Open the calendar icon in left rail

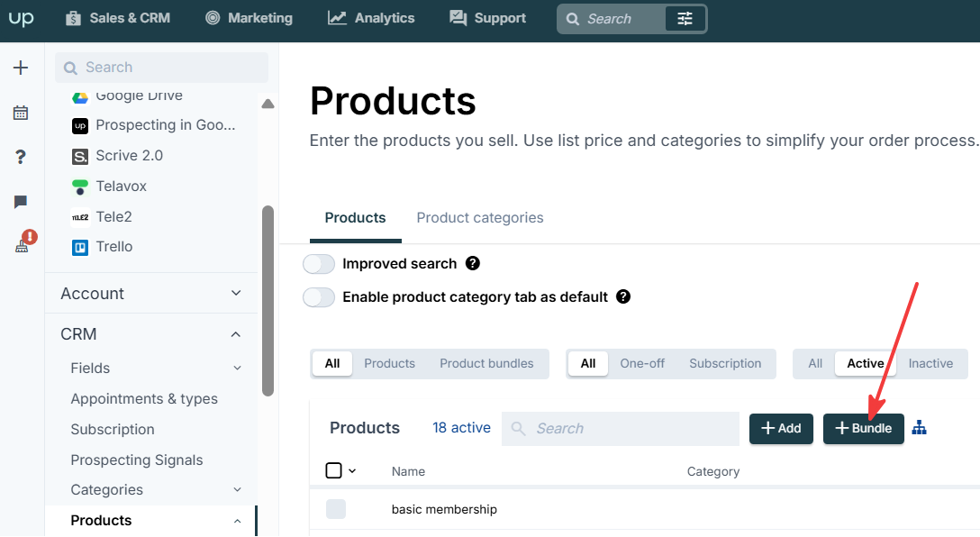[x=21, y=113]
